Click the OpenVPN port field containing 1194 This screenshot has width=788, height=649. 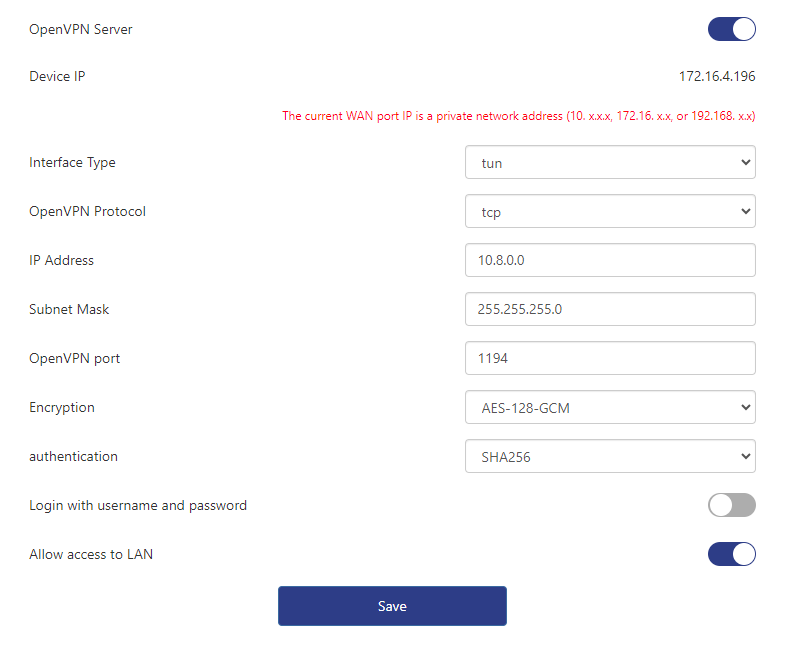[610, 358]
